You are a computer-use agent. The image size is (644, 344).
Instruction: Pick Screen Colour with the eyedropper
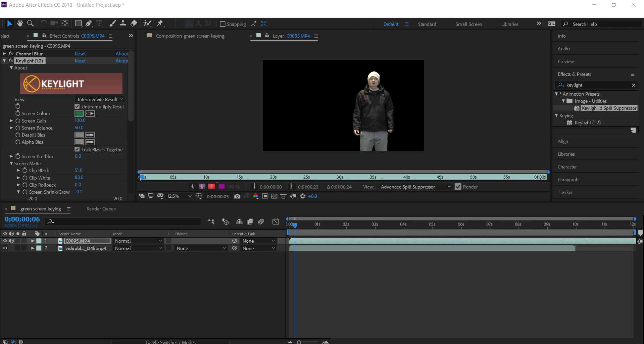tap(90, 114)
